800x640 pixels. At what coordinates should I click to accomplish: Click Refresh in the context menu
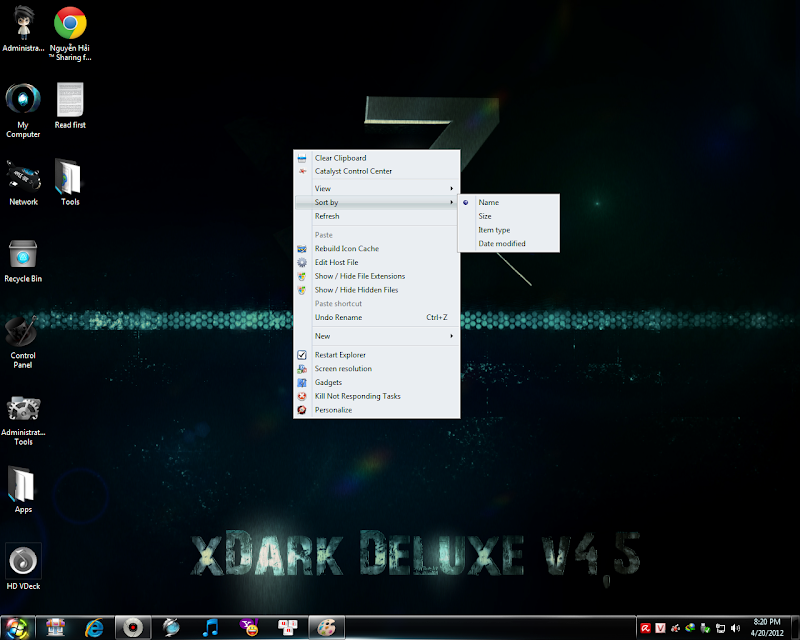[376, 216]
